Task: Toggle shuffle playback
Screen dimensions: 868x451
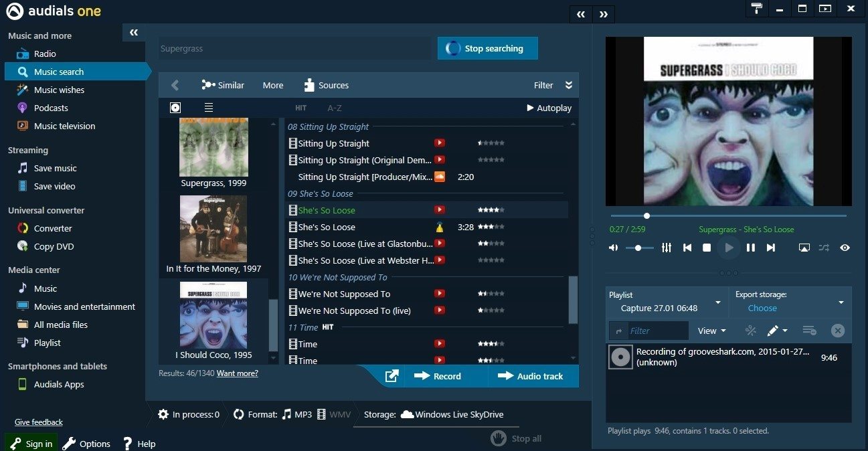Action: tap(824, 248)
